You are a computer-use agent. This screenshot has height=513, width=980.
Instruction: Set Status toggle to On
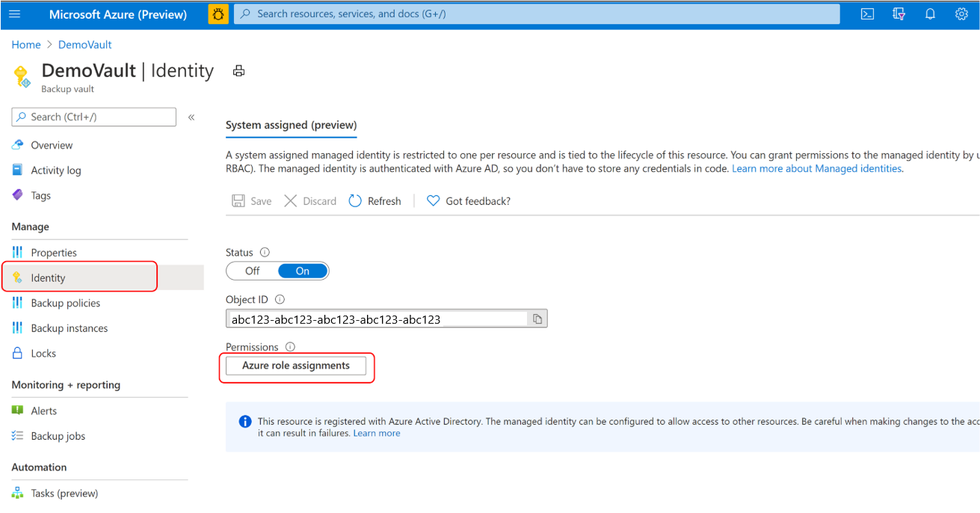303,271
